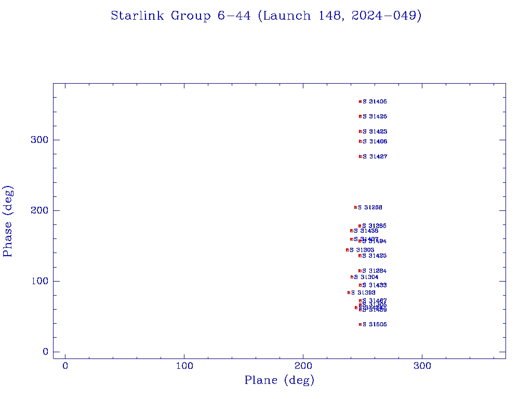532x399 pixels.
Task: Click the red marker beside S 31425
Action: click(x=360, y=256)
